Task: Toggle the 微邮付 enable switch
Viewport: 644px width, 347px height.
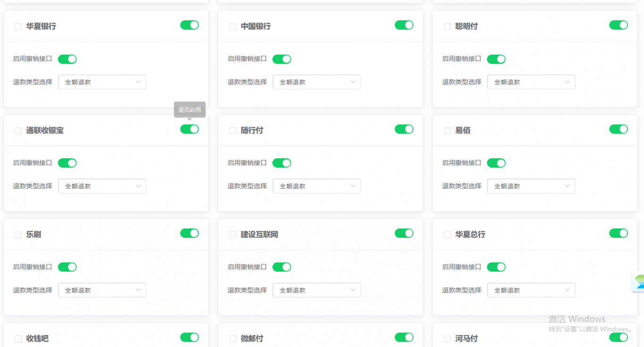Action: tap(404, 337)
